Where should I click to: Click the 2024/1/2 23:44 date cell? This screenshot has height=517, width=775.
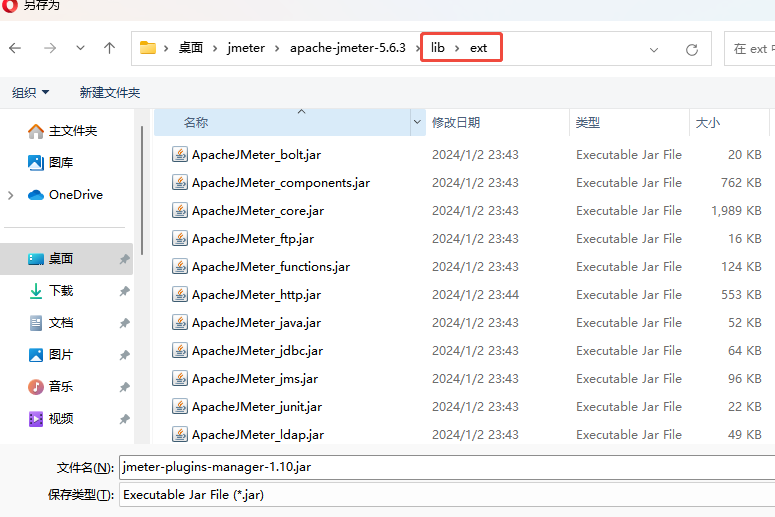pyautogui.click(x=475, y=295)
